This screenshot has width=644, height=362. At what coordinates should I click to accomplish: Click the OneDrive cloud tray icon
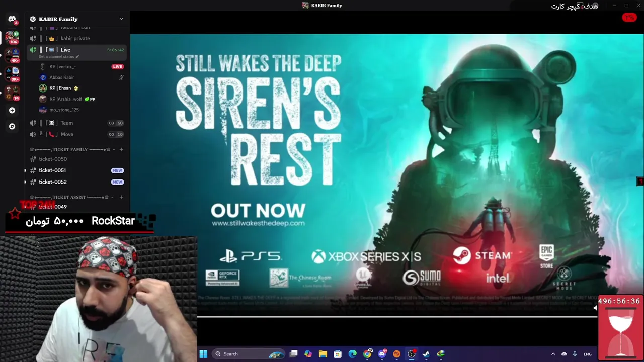point(564,354)
